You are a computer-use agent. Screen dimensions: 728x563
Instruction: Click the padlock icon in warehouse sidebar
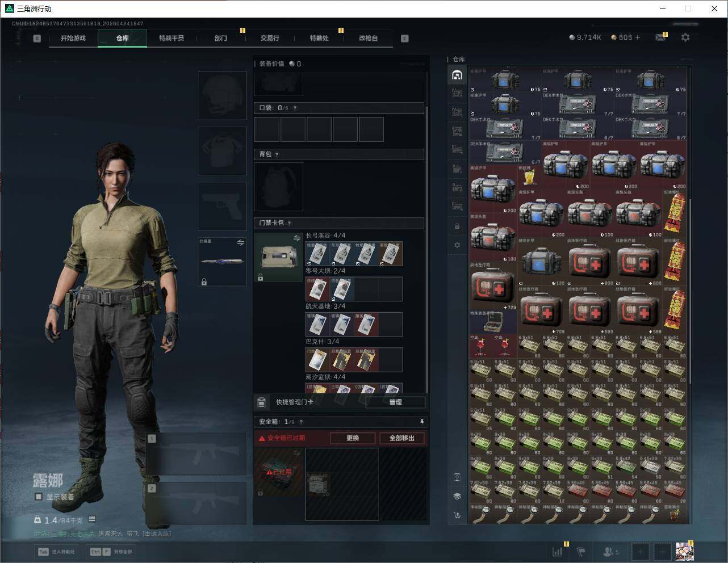(x=457, y=226)
